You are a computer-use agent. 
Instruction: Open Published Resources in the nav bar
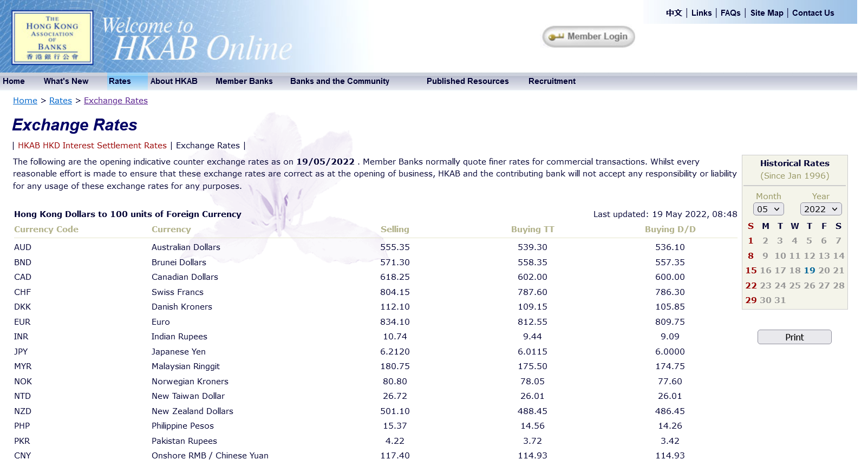(x=467, y=81)
